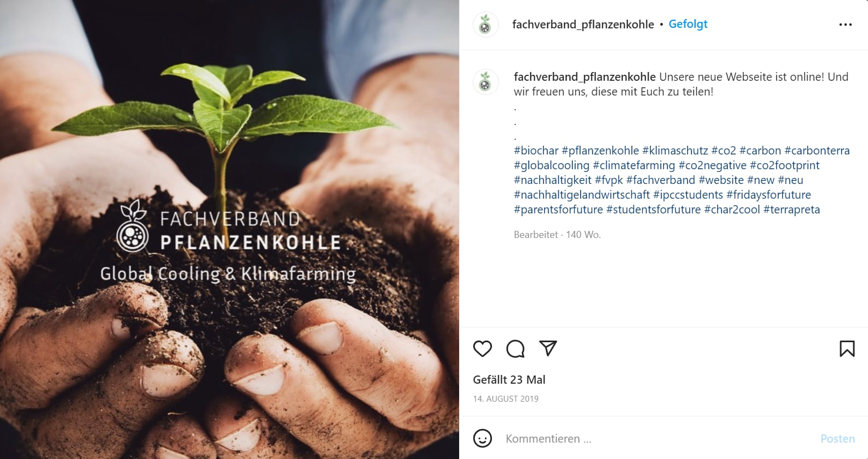
Task: Click the seedling post photo
Action: (x=229, y=229)
